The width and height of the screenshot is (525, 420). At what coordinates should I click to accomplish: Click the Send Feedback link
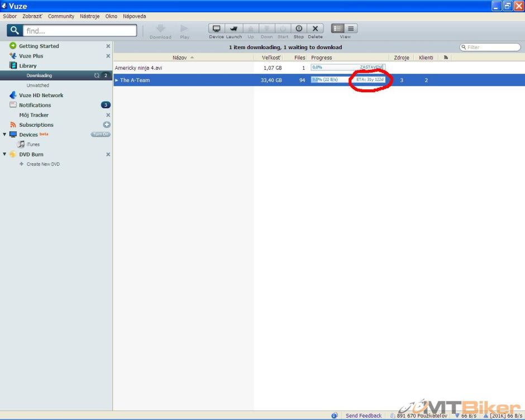coord(364,416)
